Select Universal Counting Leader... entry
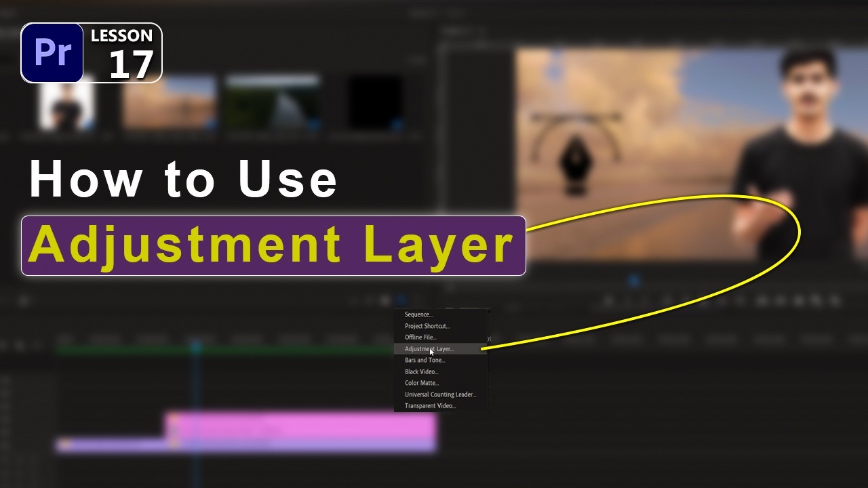This screenshot has height=488, width=868. (x=440, y=394)
